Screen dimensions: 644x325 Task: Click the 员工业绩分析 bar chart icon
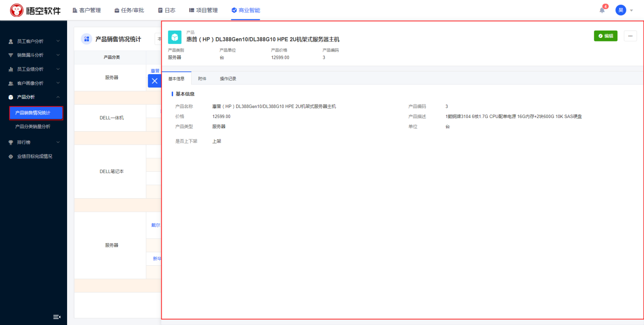11,69
